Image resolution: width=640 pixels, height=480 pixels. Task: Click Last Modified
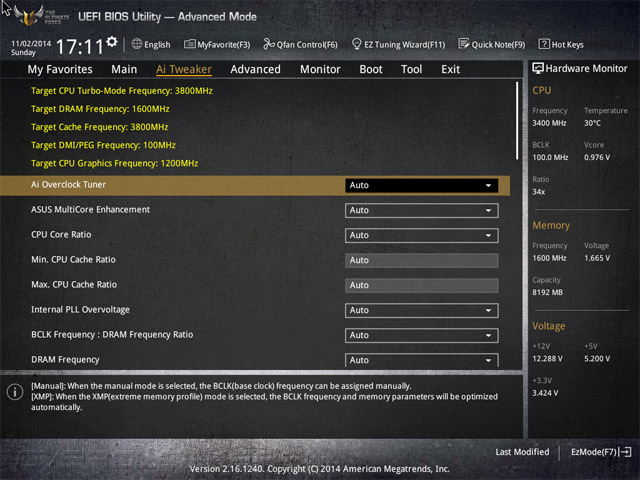coord(522,452)
